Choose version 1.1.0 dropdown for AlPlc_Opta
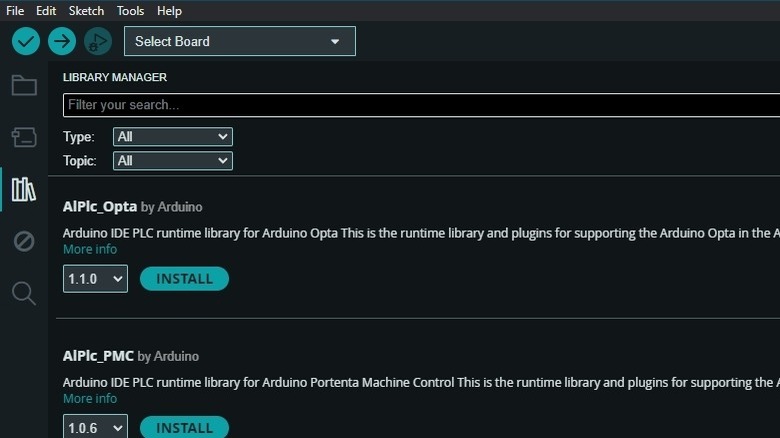 95,279
